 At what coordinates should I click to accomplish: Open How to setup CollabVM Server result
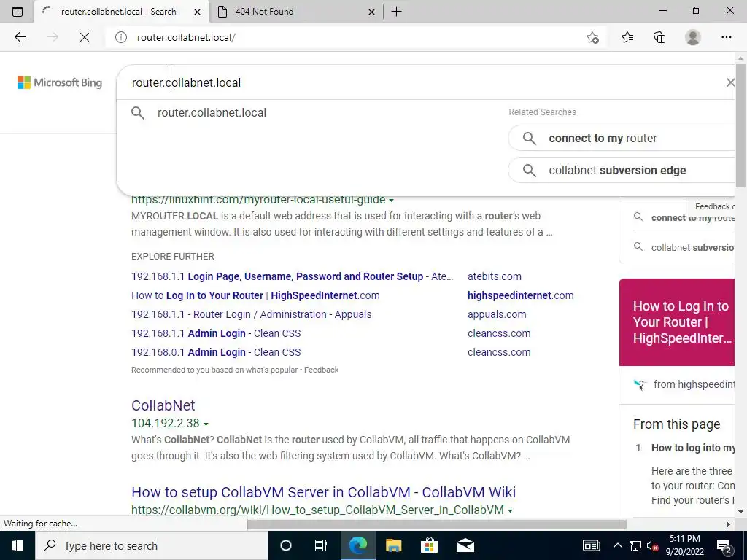tap(323, 492)
